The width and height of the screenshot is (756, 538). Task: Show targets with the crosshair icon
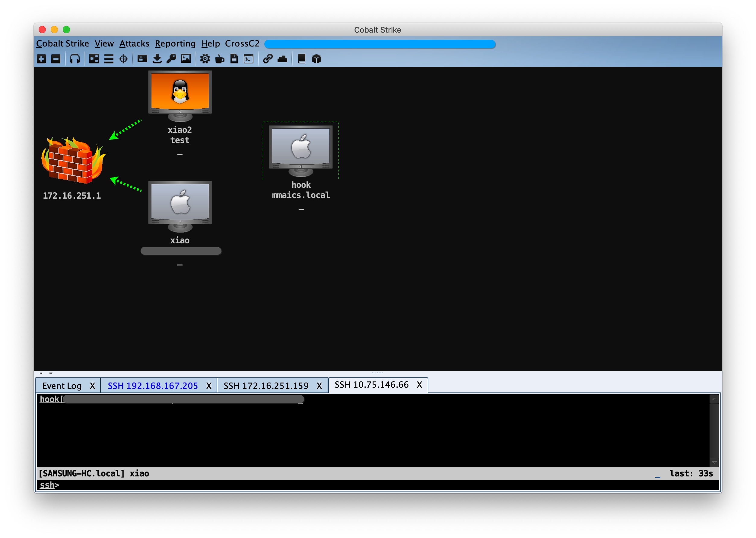pyautogui.click(x=123, y=59)
